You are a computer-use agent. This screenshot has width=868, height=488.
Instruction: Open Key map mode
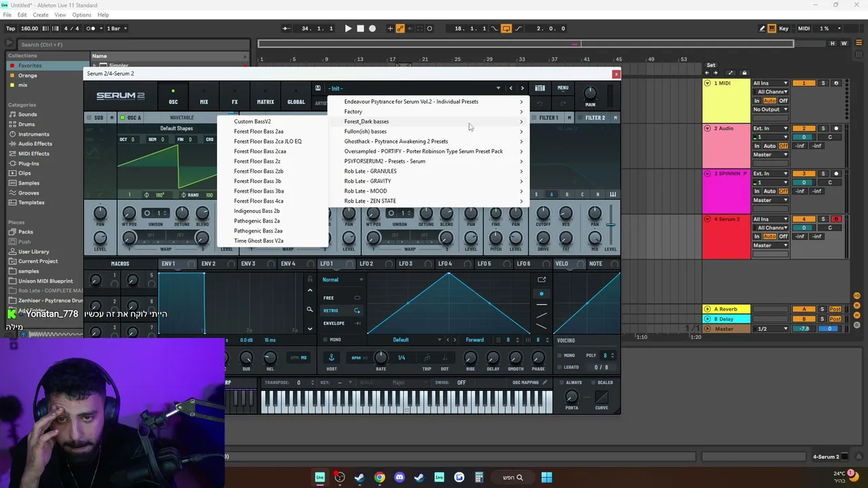[784, 28]
